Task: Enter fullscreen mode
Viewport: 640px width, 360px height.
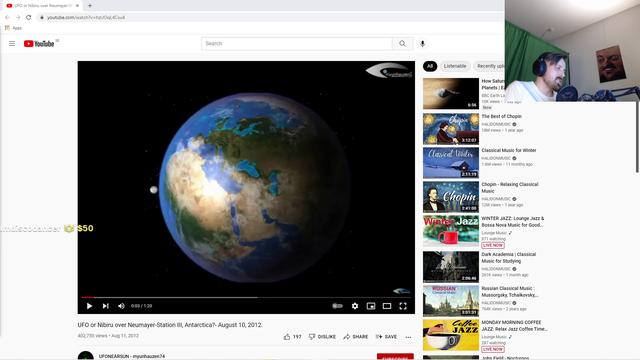Action: tap(403, 306)
